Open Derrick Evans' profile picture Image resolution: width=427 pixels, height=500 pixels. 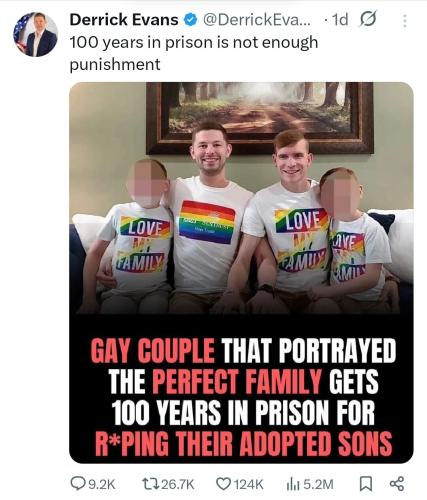pyautogui.click(x=36, y=34)
